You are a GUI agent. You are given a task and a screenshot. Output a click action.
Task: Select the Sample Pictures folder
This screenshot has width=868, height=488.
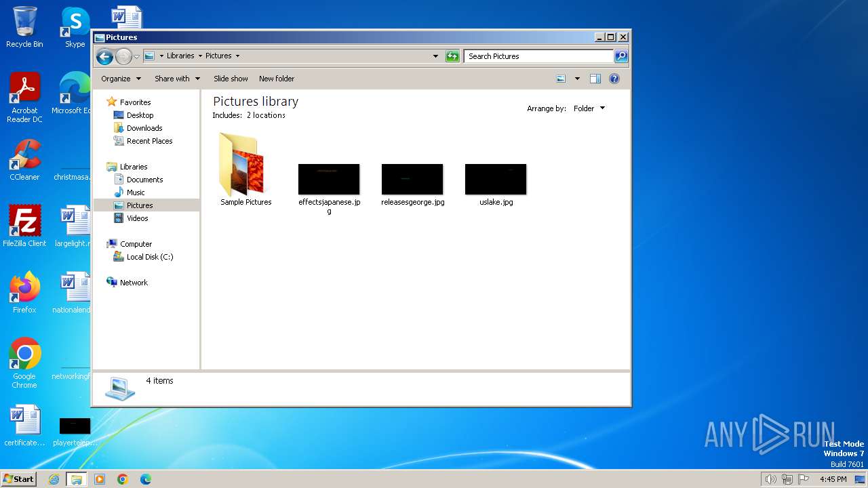click(x=245, y=169)
